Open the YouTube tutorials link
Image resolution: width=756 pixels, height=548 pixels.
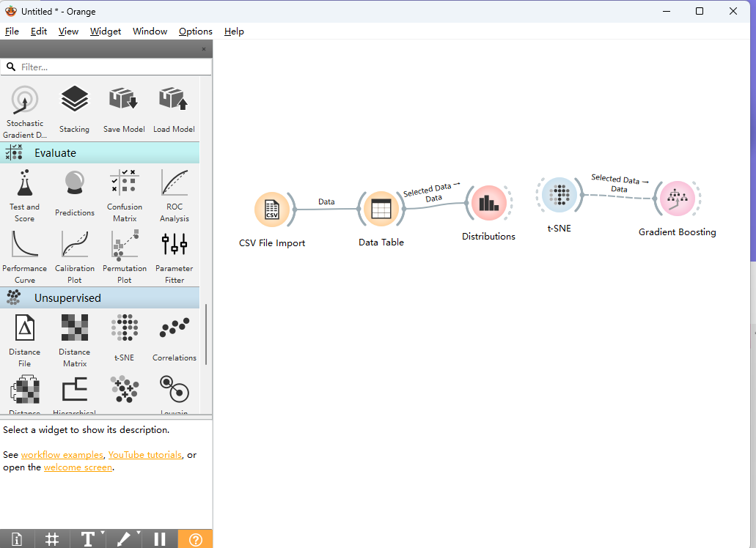(145, 454)
